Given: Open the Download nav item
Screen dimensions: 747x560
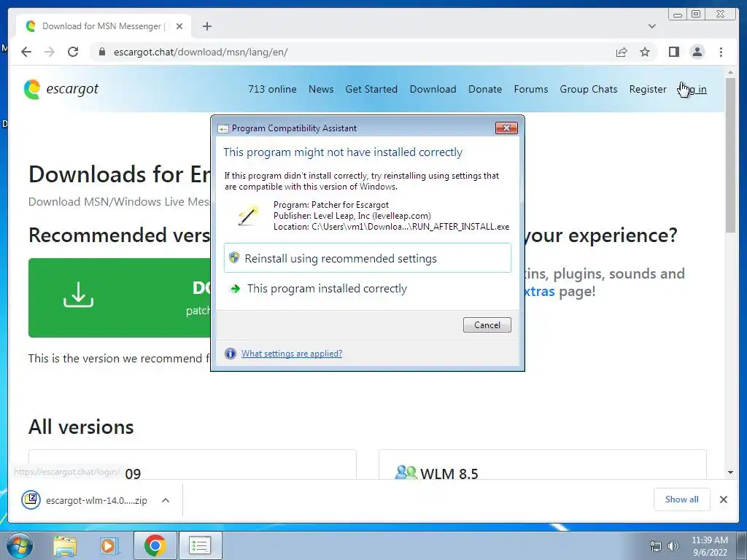Looking at the screenshot, I should pos(433,89).
